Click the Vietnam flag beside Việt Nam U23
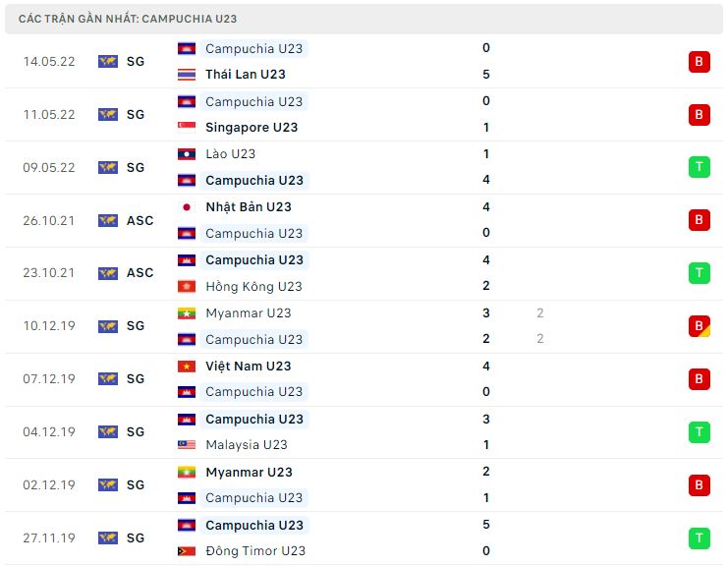This screenshot has height=566, width=728. pyautogui.click(x=187, y=367)
